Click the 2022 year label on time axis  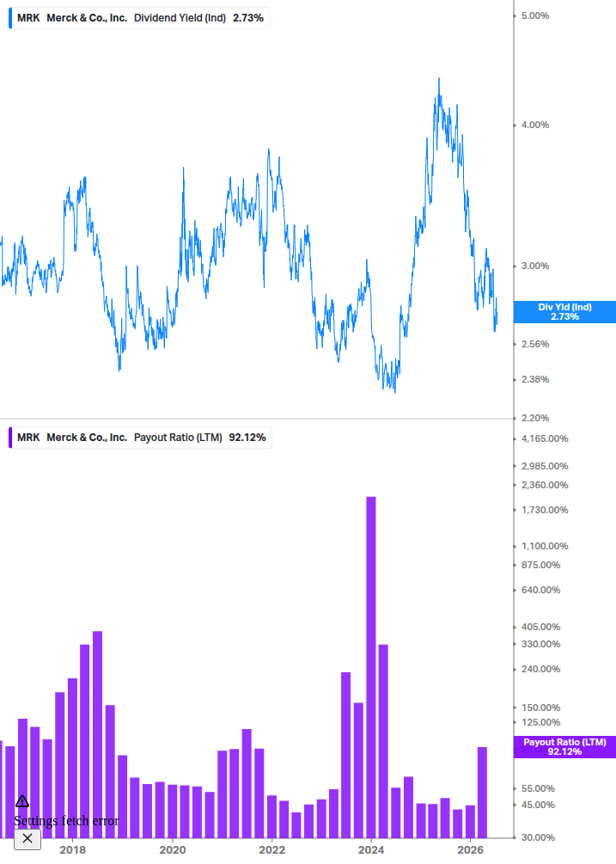pos(272,849)
